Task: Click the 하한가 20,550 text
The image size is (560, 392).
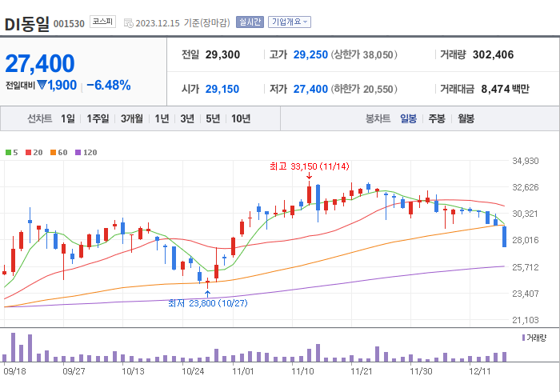Action: [364, 89]
